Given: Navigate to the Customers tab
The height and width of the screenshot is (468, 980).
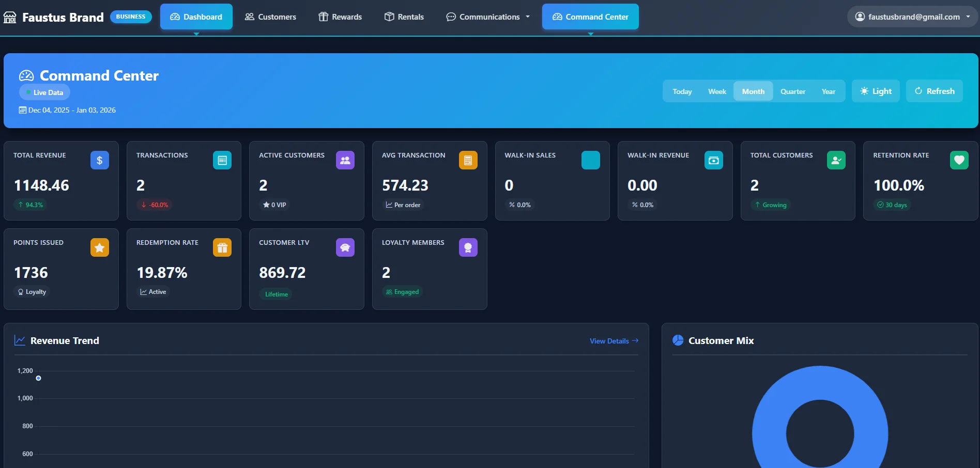Looking at the screenshot, I should (270, 17).
